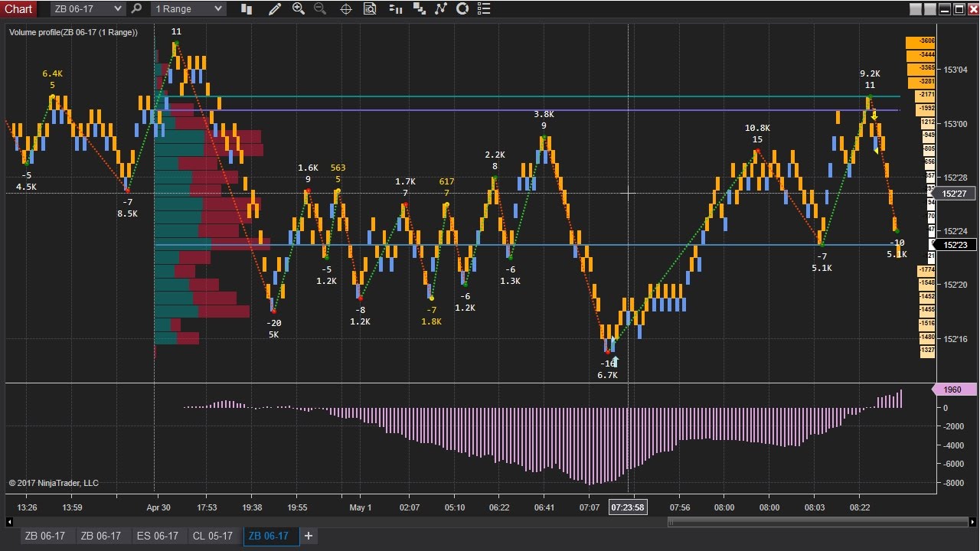Open the Indicators line-graph icon
Screen dimensions: 980x551
[440, 8]
